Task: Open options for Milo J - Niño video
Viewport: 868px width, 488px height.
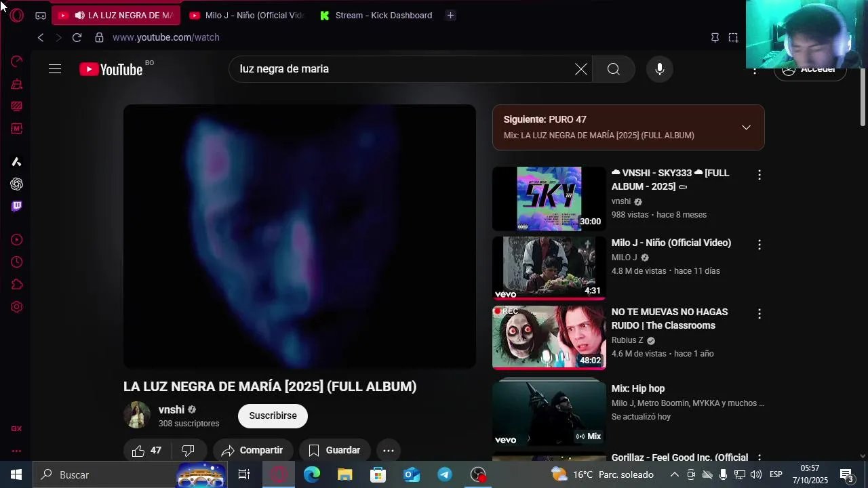Action: tap(759, 245)
